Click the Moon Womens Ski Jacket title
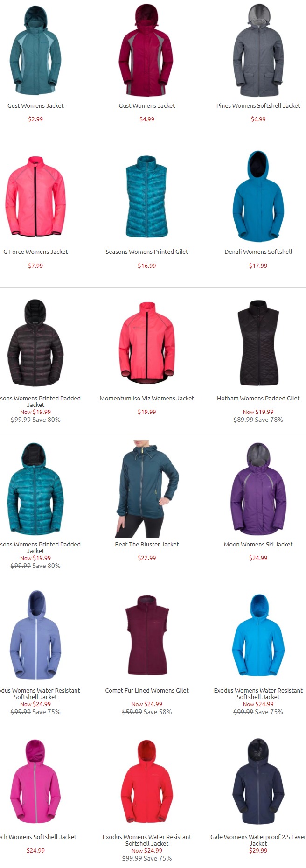 point(258,545)
